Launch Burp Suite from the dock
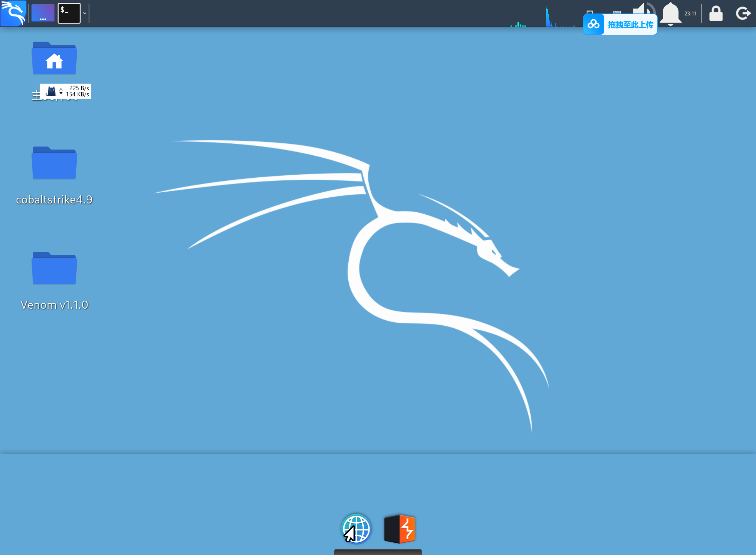The height and width of the screenshot is (555, 756). (400, 528)
